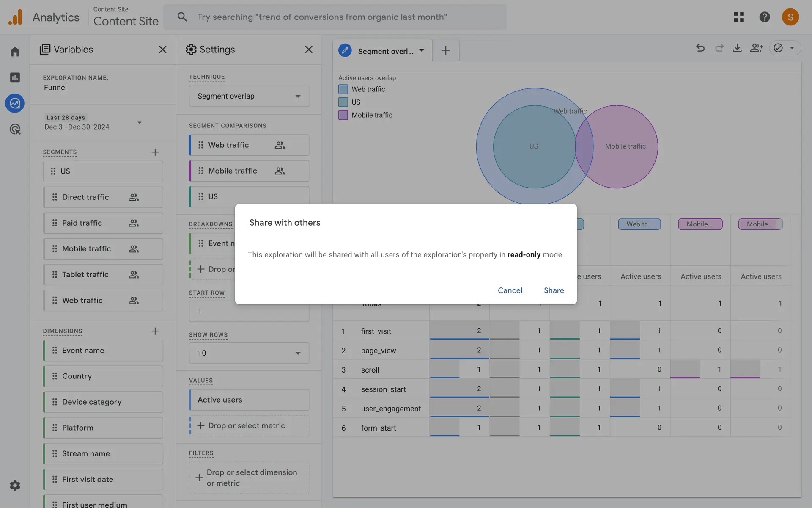This screenshot has width=812, height=508.
Task: Toggle the Mobile traffic legend checkbox
Action: click(x=343, y=115)
